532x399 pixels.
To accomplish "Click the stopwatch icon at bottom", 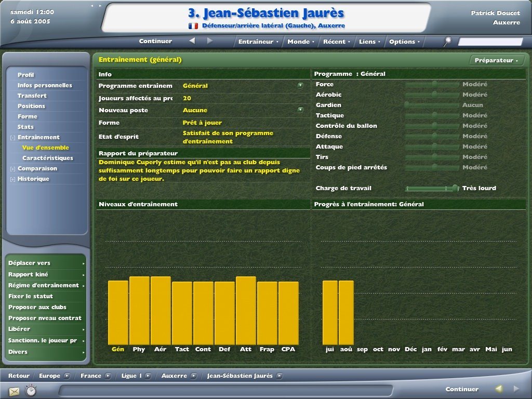I will 31,390.
